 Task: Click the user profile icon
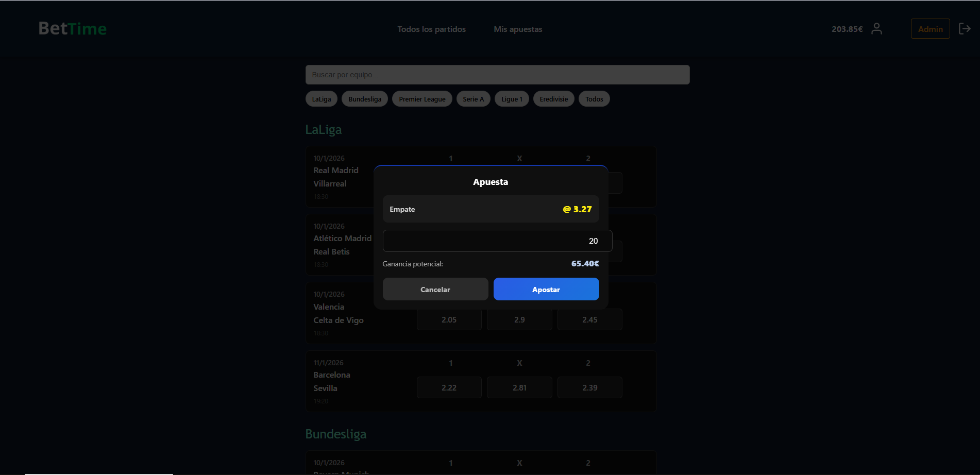(876, 29)
